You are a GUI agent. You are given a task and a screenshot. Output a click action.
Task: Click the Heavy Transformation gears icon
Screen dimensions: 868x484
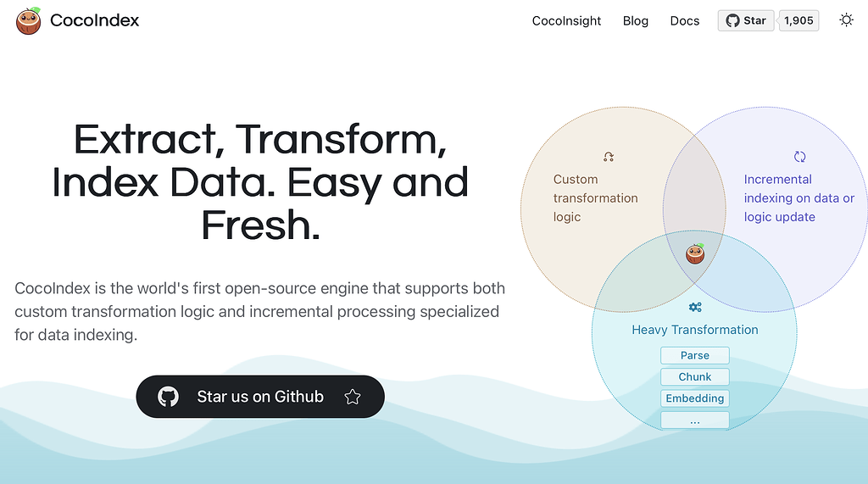695,307
